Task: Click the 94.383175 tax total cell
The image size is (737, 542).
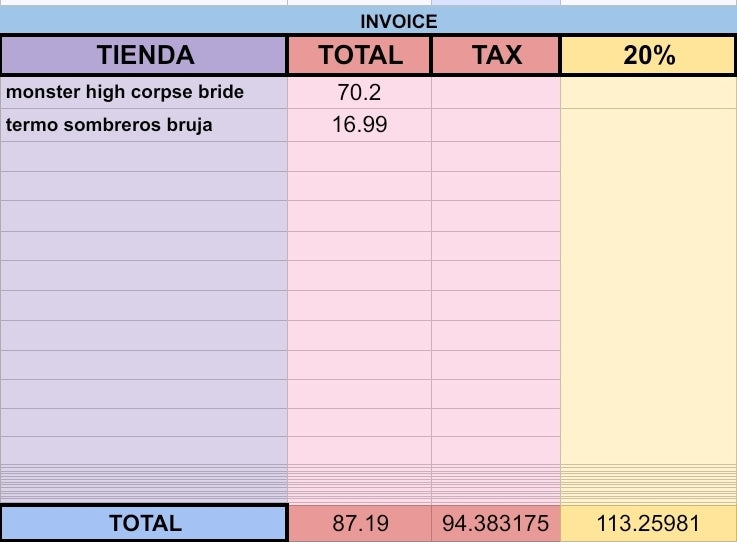Action: (496, 523)
